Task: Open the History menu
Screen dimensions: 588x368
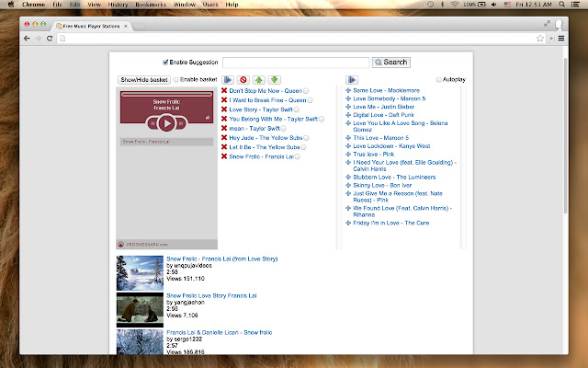Action: [x=118, y=5]
